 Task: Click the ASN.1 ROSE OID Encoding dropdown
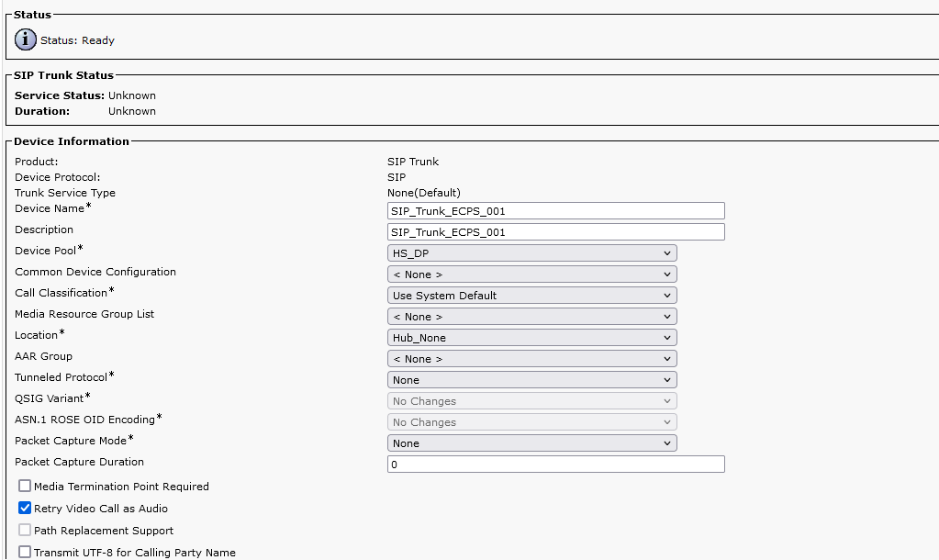point(531,422)
